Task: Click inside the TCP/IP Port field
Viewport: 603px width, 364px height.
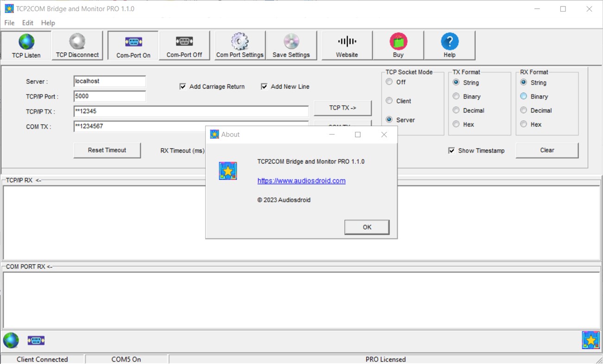Action: coord(109,96)
